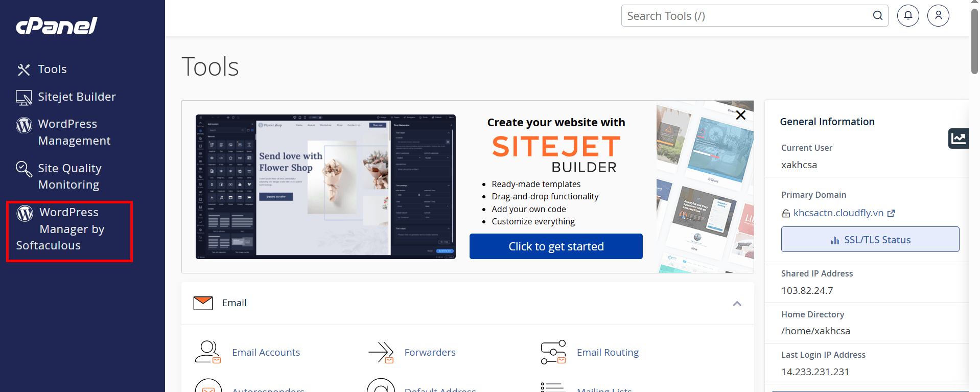The image size is (980, 392).
Task: Click the 'Click to get started' button
Action: point(556,246)
